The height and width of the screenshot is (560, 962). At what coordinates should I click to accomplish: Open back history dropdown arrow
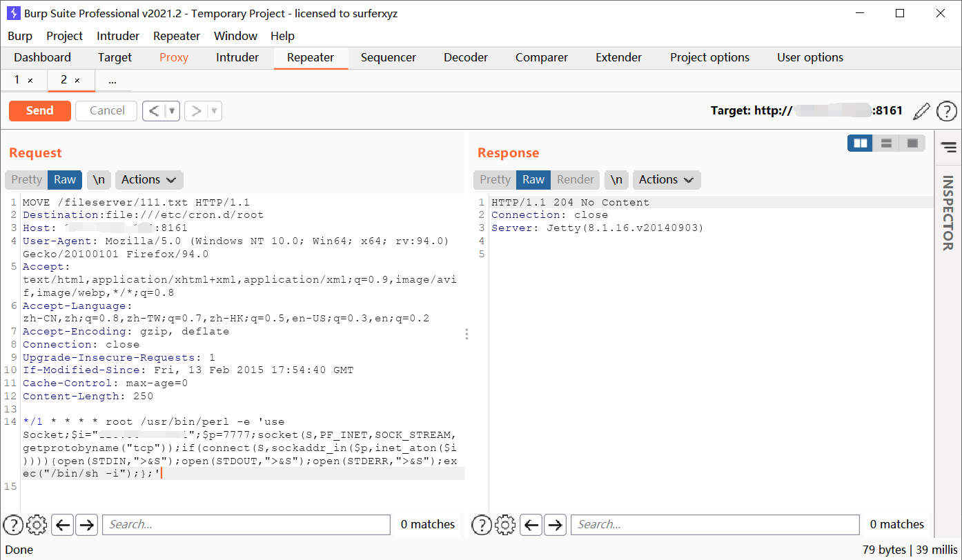173,111
